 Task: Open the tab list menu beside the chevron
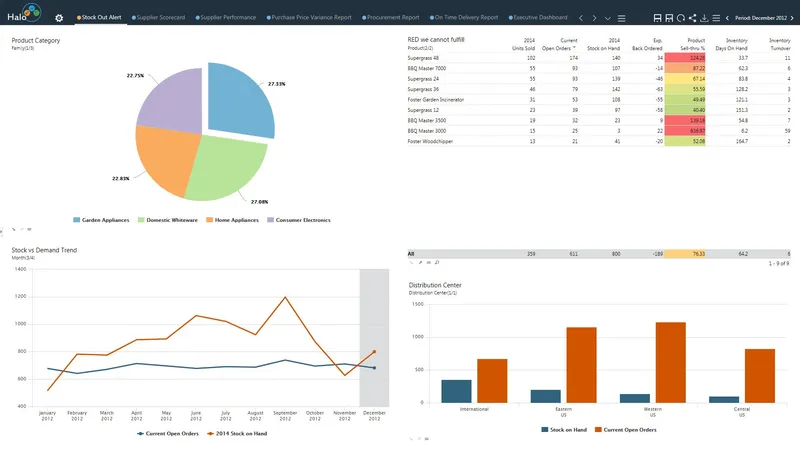click(621, 18)
